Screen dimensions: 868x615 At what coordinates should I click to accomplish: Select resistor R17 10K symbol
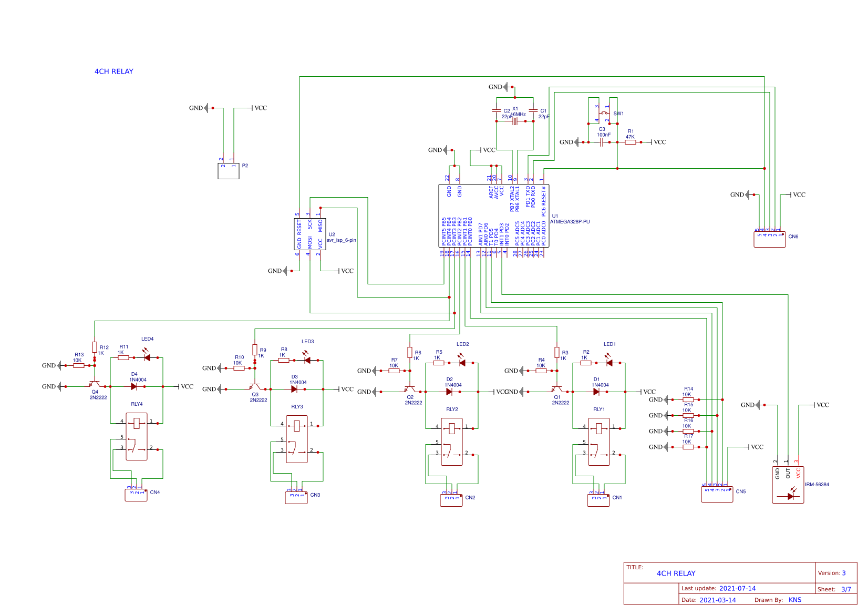[x=688, y=447]
